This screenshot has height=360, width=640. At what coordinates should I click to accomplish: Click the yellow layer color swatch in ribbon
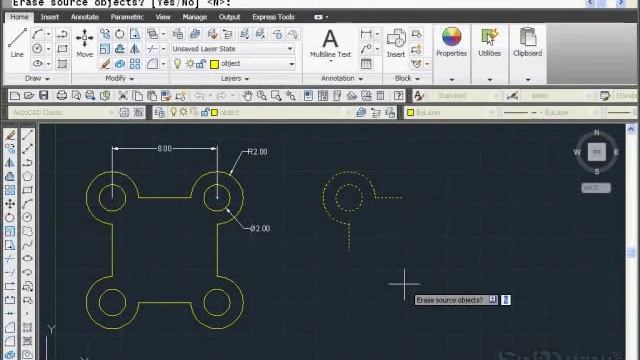point(214,64)
